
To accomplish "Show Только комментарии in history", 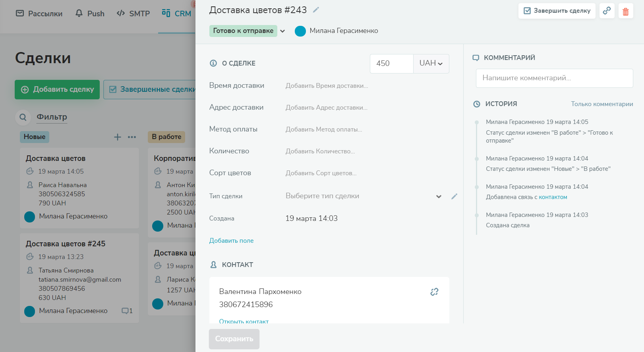I will click(602, 104).
